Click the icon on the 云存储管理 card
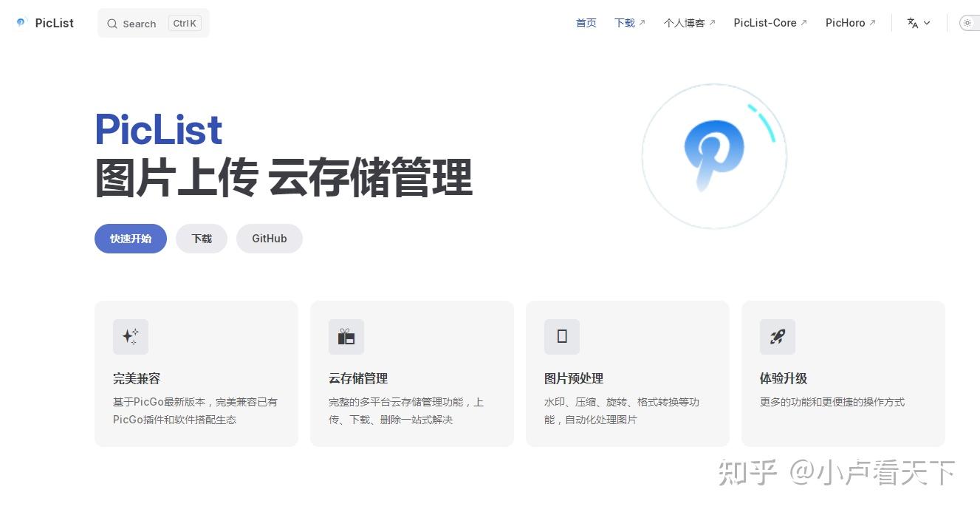980x512 pixels. (x=346, y=337)
